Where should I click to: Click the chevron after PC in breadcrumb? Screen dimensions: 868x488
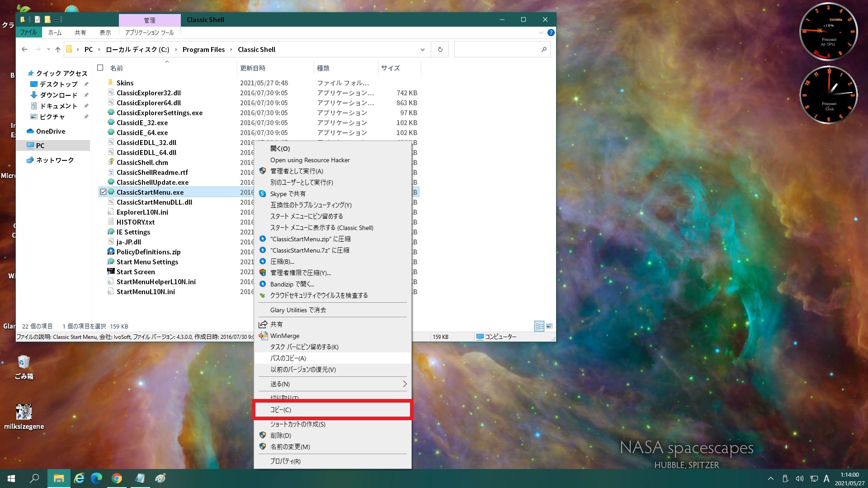99,50
